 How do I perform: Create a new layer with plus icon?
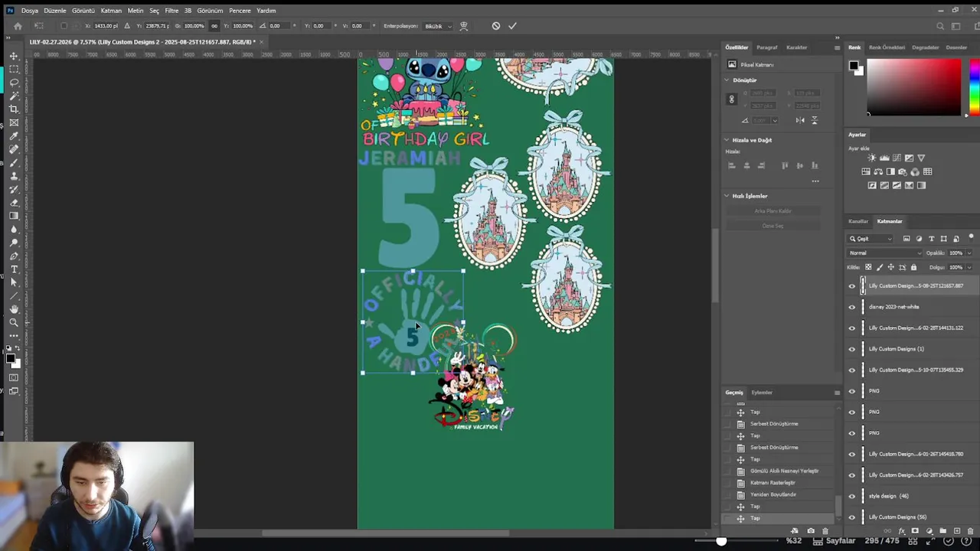pyautogui.click(x=956, y=531)
